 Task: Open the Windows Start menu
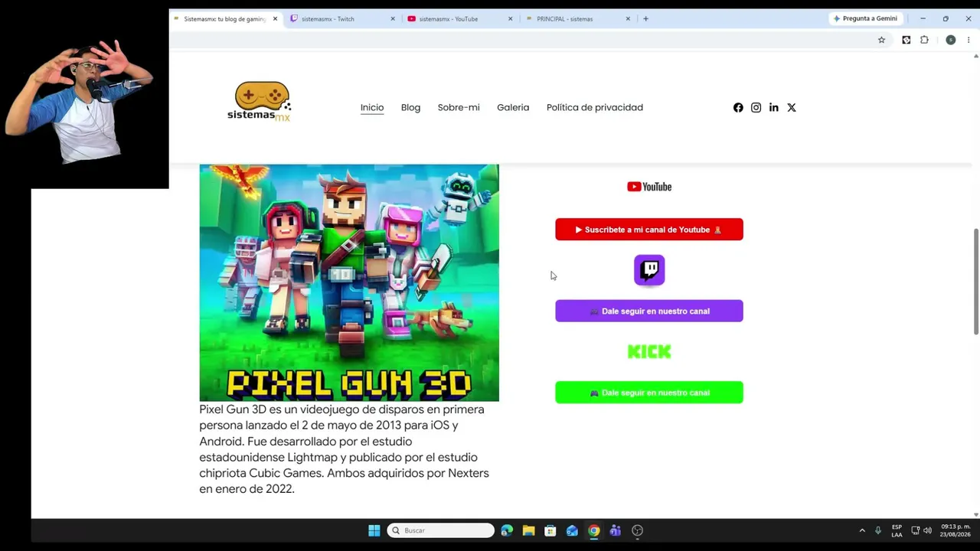(374, 530)
